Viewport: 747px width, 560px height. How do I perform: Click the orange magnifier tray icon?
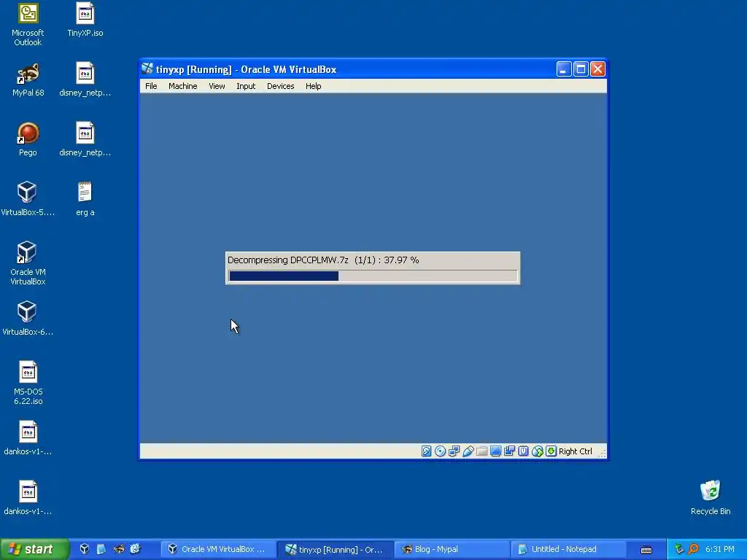click(x=693, y=549)
